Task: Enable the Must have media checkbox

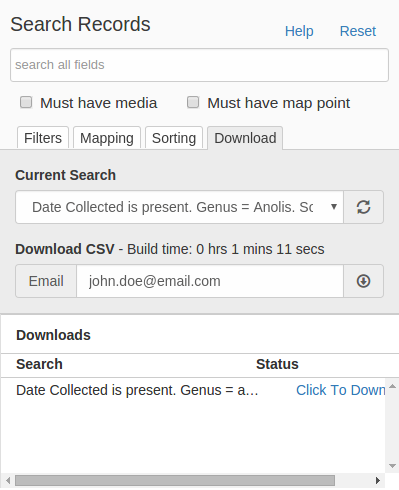Action: (x=26, y=102)
